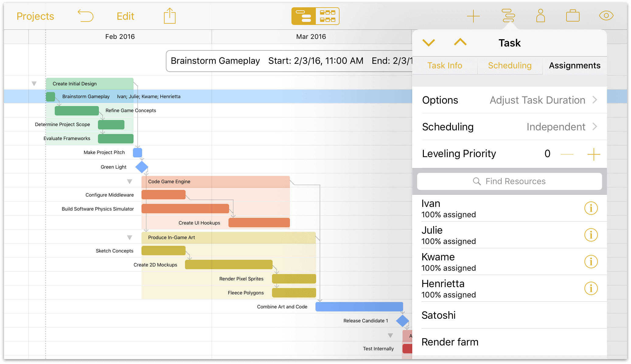This screenshot has height=364, width=631.
Task: Select the Build Software Physics Simulator bar
Action: [x=185, y=208]
